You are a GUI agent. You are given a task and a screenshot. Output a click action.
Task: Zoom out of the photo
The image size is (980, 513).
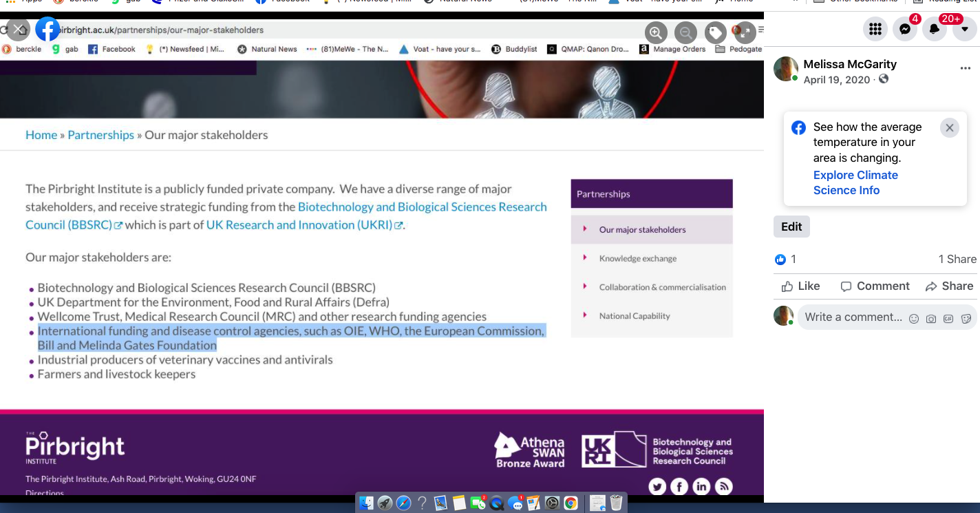[x=685, y=32]
